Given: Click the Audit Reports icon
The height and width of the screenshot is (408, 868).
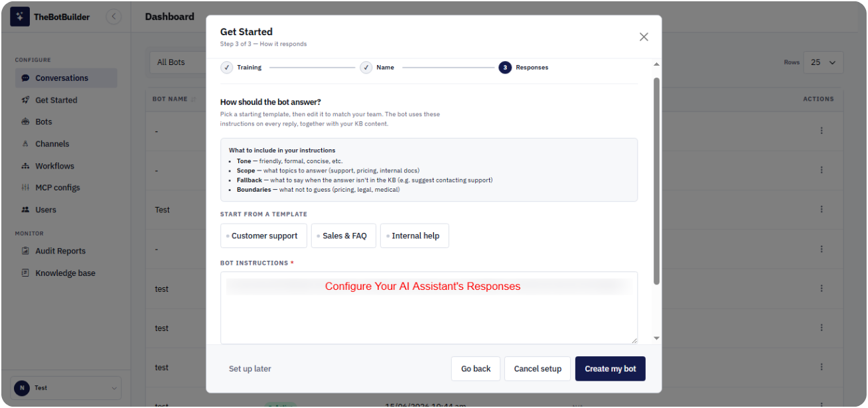Looking at the screenshot, I should tap(25, 251).
